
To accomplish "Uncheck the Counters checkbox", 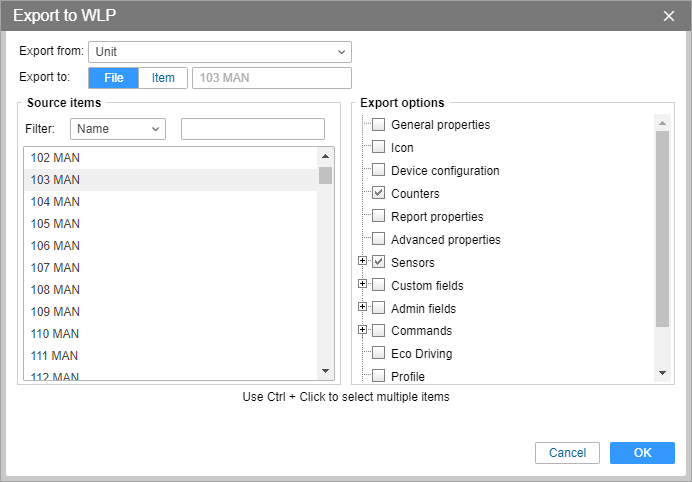I will 379,192.
